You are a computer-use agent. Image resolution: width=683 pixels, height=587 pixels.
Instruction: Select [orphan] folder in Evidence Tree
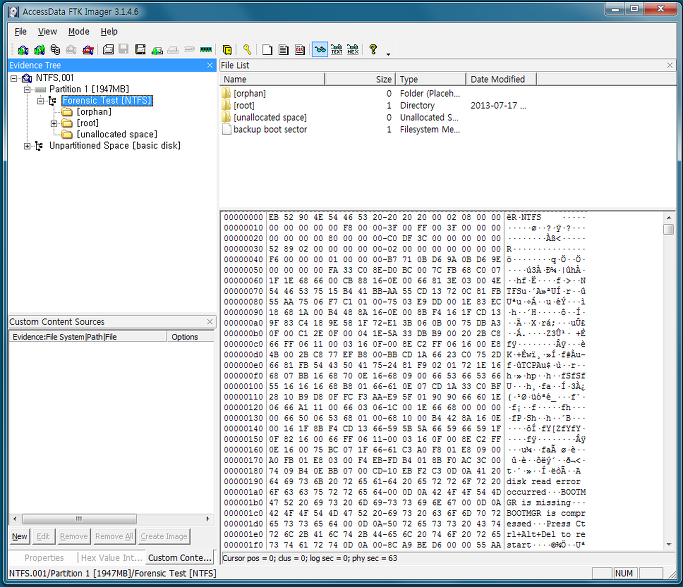point(94,112)
